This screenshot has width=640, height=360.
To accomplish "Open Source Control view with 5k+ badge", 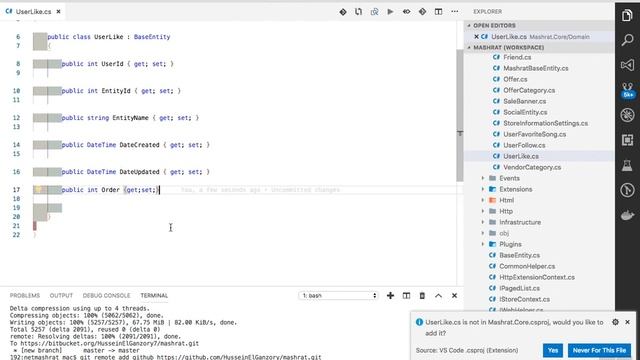I will tap(627, 90).
